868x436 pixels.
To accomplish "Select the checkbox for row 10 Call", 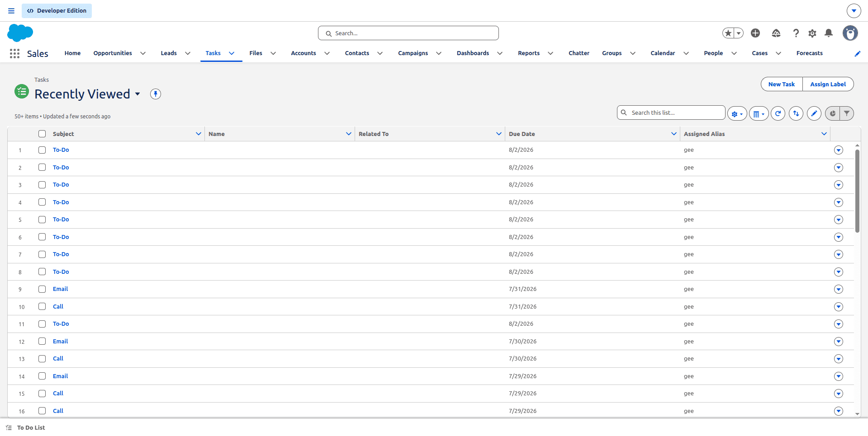I will pyautogui.click(x=42, y=306).
